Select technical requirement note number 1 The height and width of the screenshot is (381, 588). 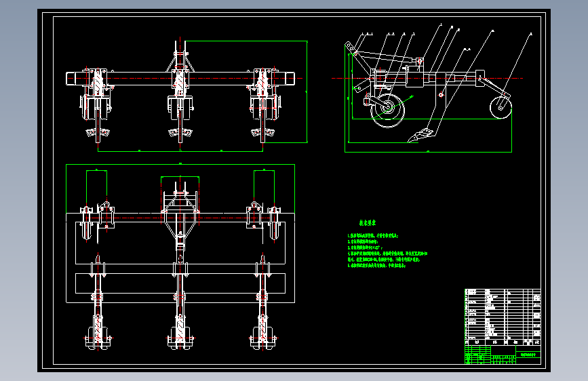click(x=373, y=236)
